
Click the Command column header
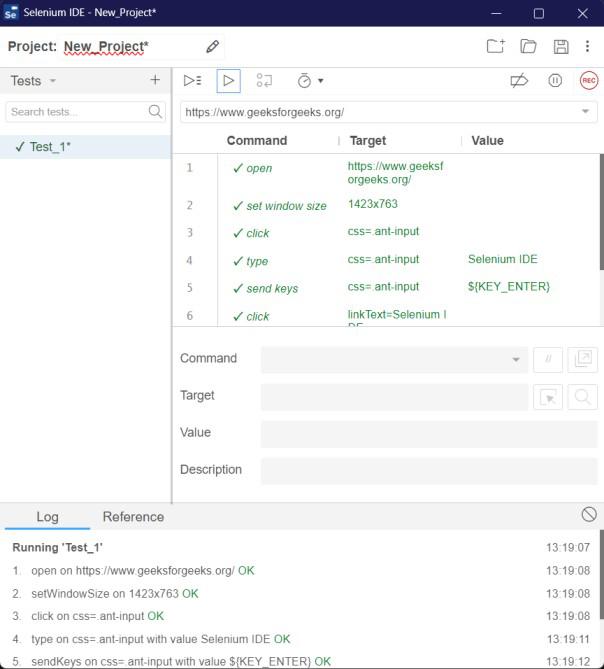[257, 140]
